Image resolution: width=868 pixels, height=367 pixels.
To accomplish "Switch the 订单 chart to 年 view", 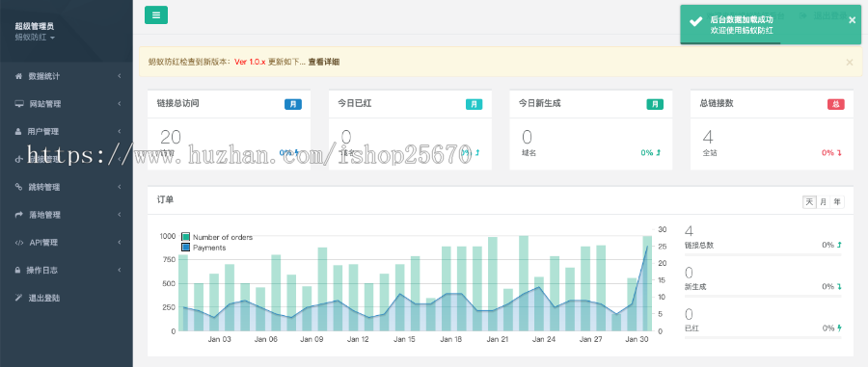I will (837, 201).
